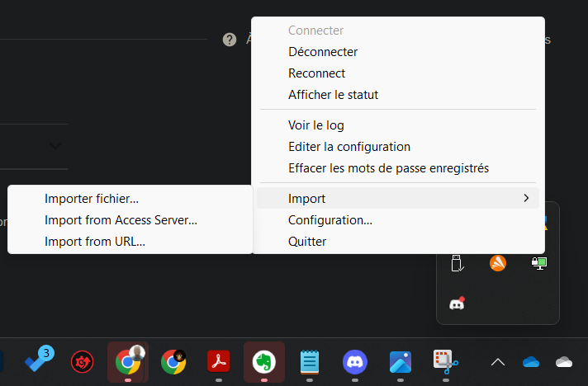The image size is (588, 386).
Task: Open Discord from the taskbar
Action: [x=355, y=361]
